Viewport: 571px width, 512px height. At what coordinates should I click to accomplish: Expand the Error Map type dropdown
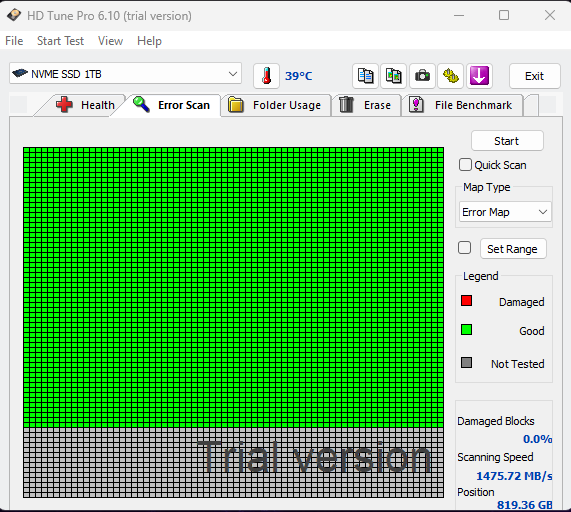[x=505, y=212]
